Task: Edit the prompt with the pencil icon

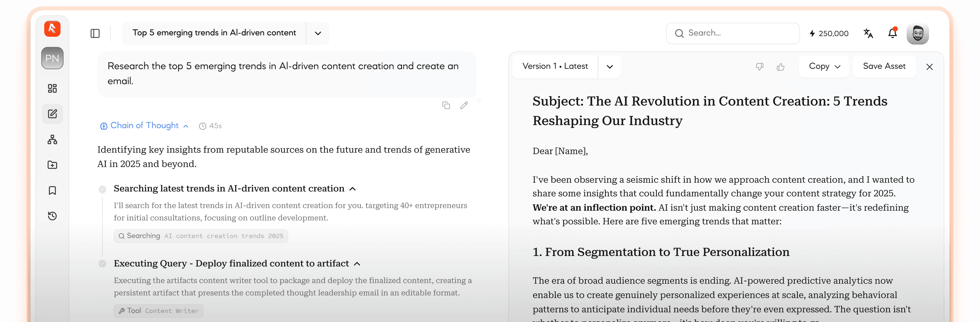Action: (x=464, y=105)
